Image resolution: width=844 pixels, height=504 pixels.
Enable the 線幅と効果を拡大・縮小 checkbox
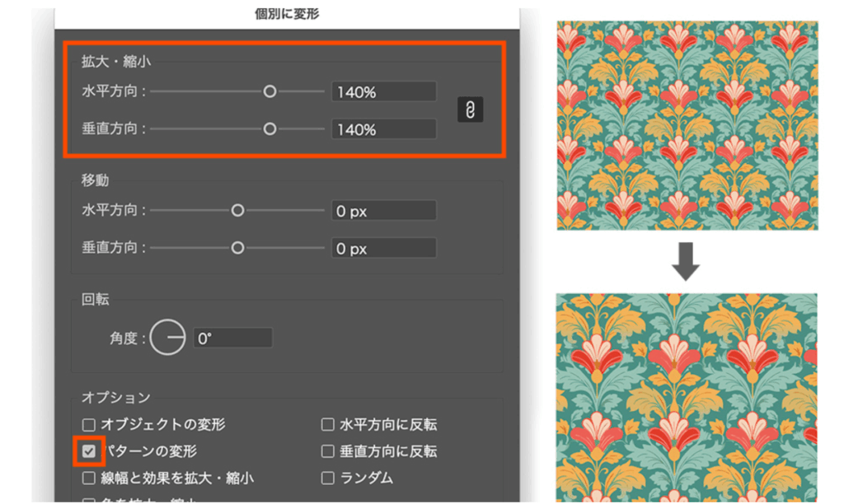(x=89, y=478)
